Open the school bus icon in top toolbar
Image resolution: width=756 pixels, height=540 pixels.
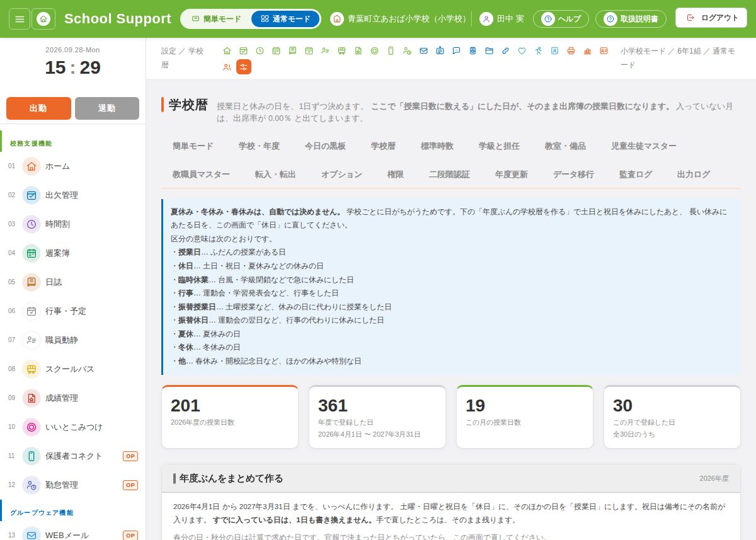pos(341,51)
